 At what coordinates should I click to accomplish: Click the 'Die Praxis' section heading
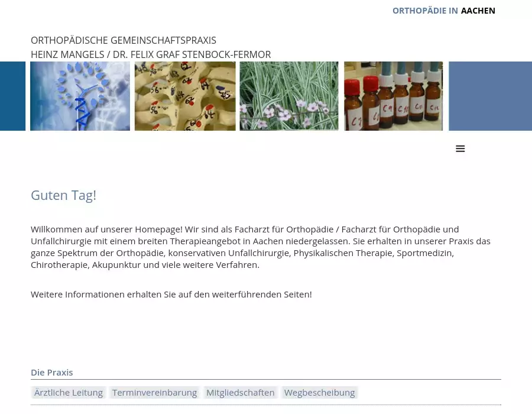tap(52, 373)
